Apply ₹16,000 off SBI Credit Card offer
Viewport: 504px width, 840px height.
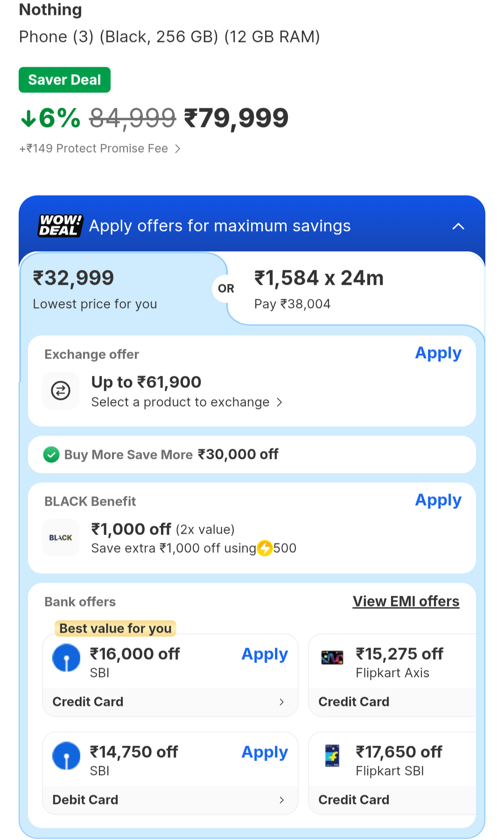pyautogui.click(x=265, y=655)
